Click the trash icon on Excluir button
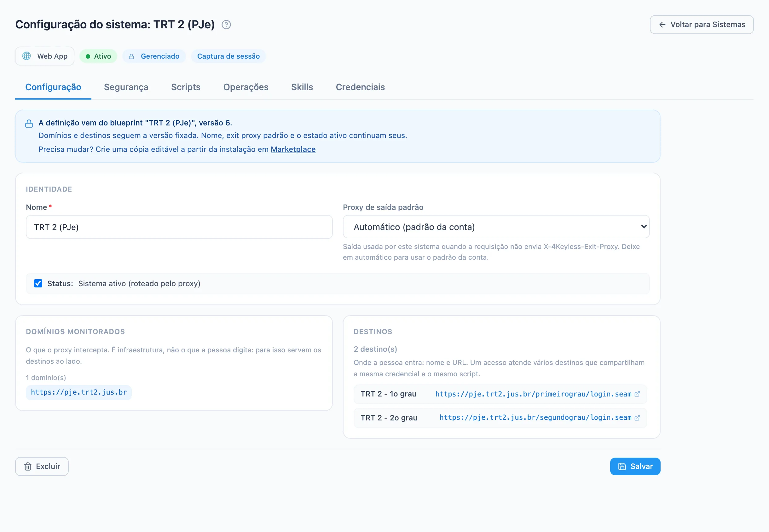This screenshot has height=532, width=769. (x=28, y=466)
